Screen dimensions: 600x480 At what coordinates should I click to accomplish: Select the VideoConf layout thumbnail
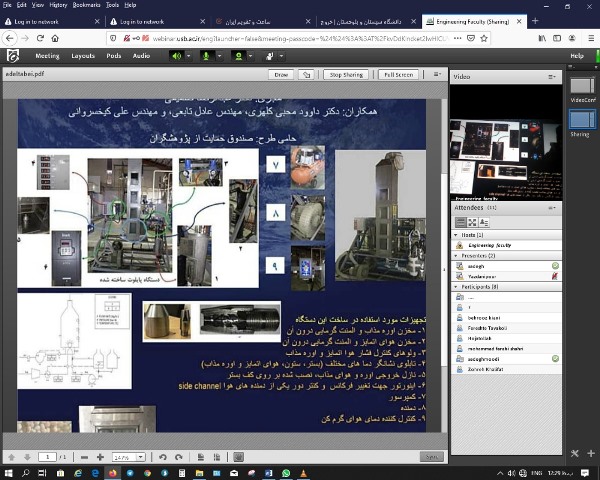click(x=582, y=86)
